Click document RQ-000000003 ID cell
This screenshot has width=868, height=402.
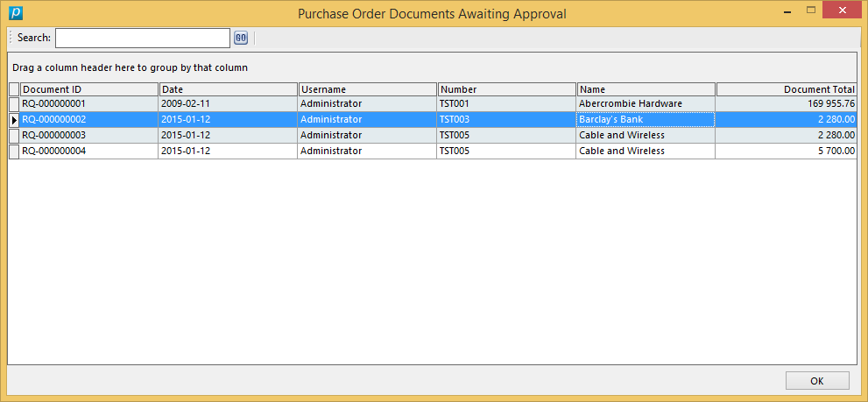coord(88,135)
